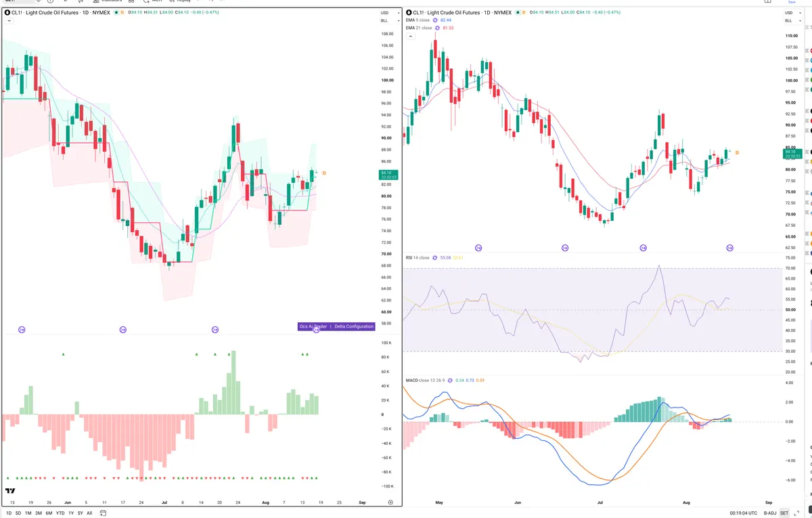Select the EMA 21 close indicator legend

[x=418, y=28]
